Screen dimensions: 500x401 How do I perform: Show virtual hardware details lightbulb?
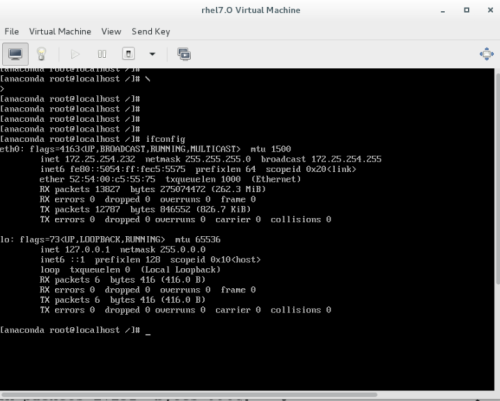point(41,54)
